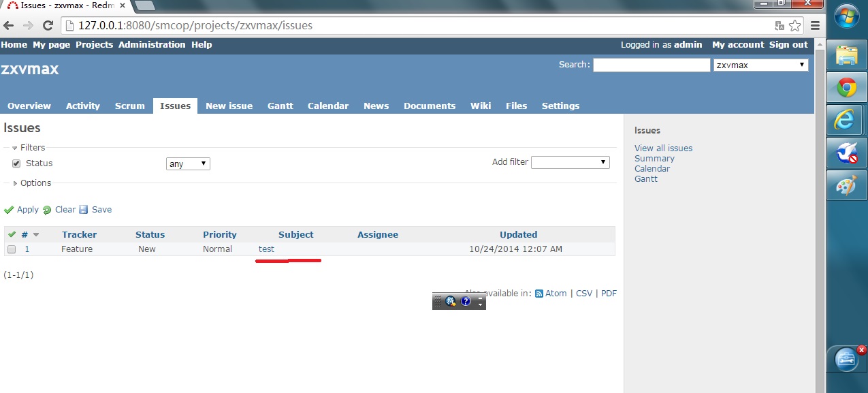Open Chrome from the taskbar

[x=846, y=87]
